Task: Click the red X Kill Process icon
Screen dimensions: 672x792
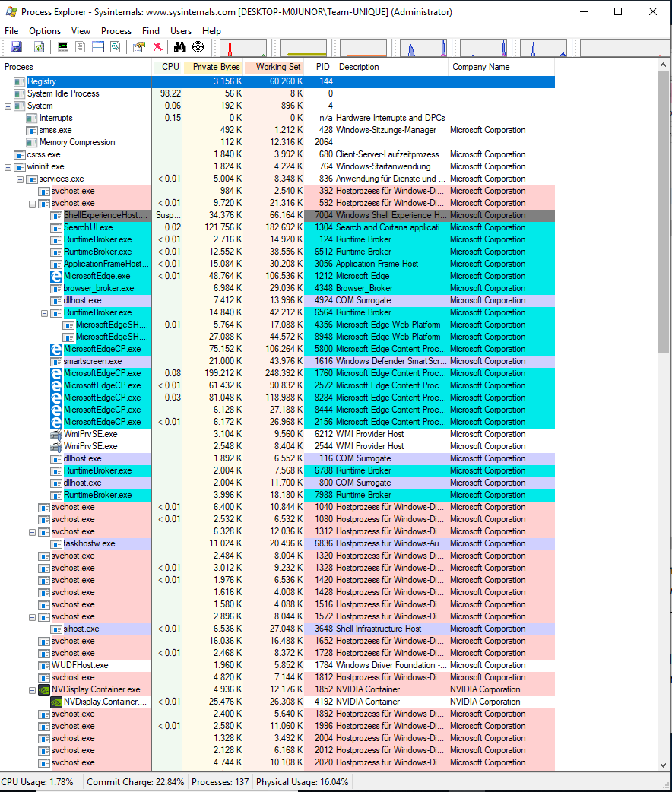Action: (x=158, y=47)
